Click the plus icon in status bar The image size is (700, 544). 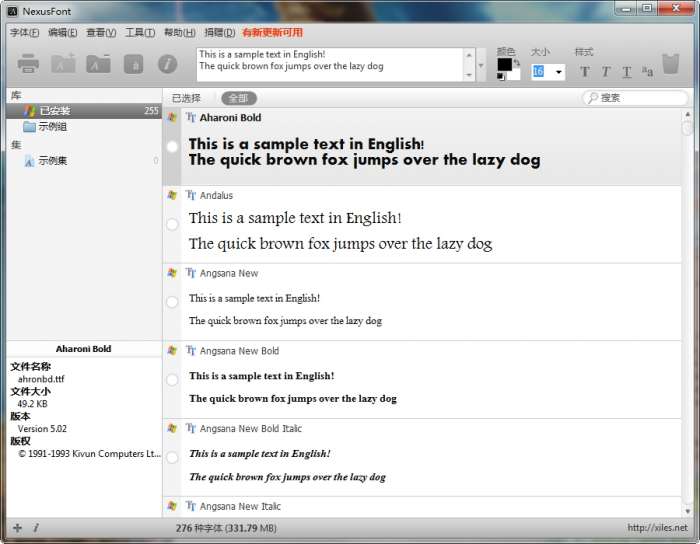17,528
